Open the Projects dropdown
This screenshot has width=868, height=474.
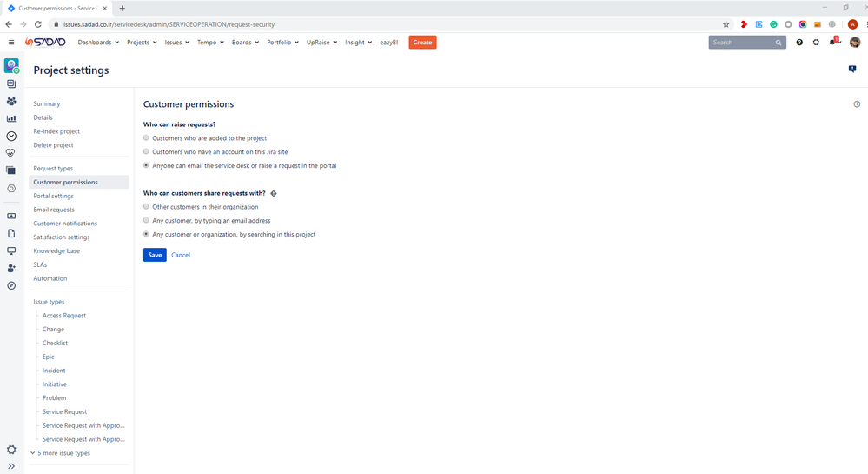(x=142, y=42)
